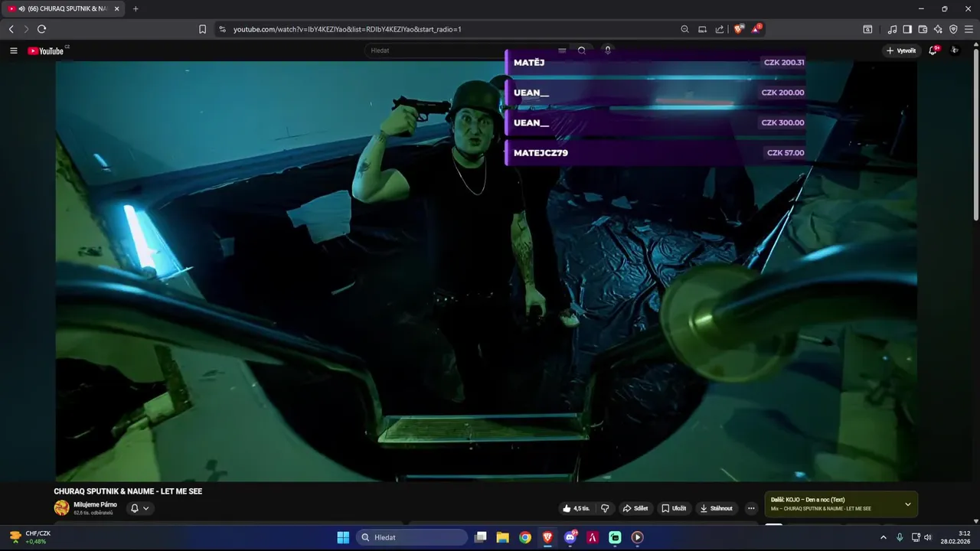Click the share page icon in address bar
The image size is (980, 551).
(720, 29)
